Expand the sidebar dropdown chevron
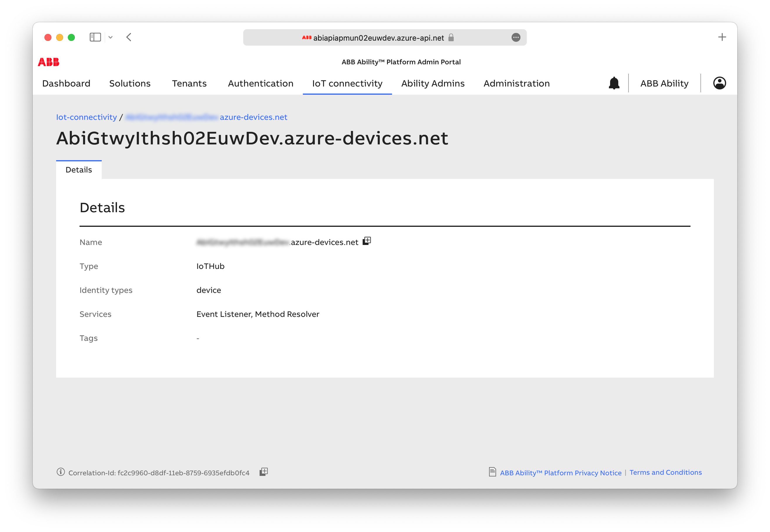 tap(111, 37)
